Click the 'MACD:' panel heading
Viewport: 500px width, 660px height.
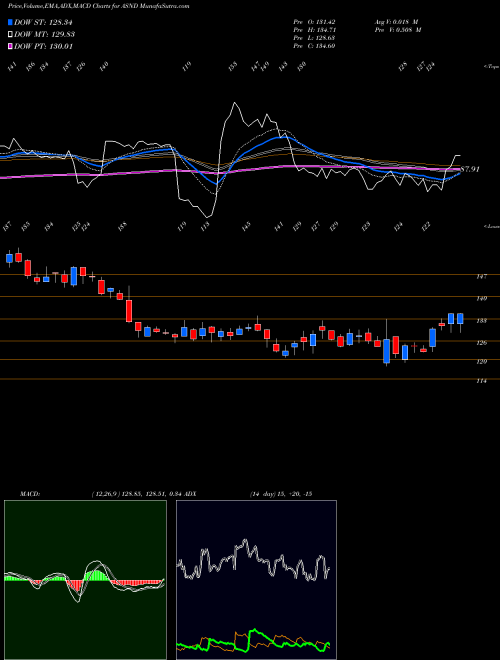pos(29,494)
